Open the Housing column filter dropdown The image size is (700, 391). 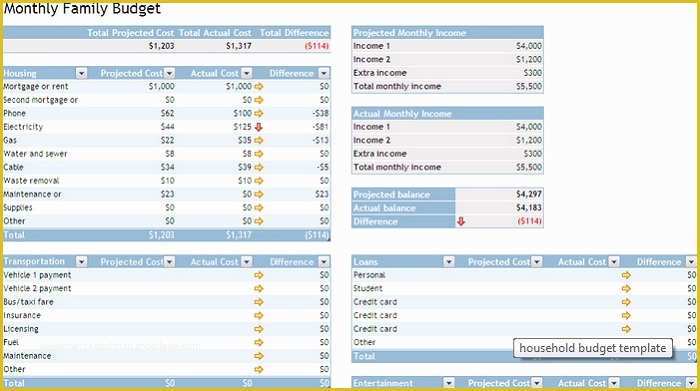(x=81, y=73)
